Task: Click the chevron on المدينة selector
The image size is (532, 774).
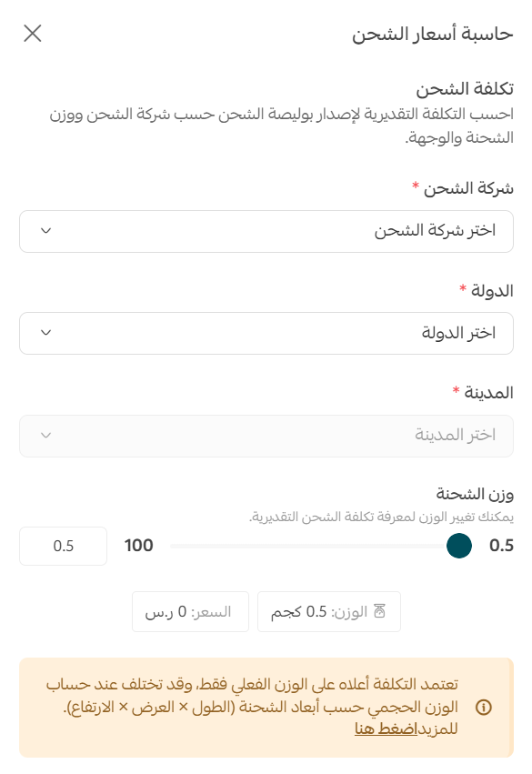Action: pyautogui.click(x=45, y=436)
